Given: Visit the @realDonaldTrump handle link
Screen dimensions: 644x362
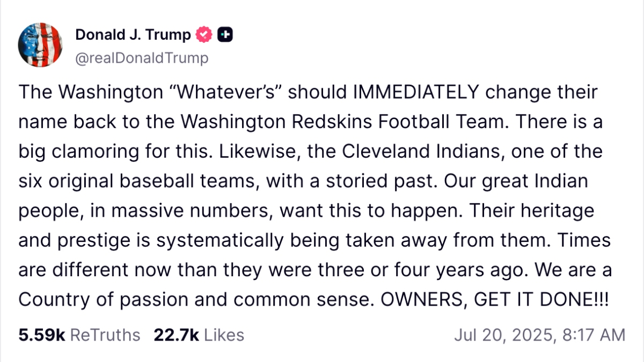Looking at the screenshot, I should coord(142,57).
